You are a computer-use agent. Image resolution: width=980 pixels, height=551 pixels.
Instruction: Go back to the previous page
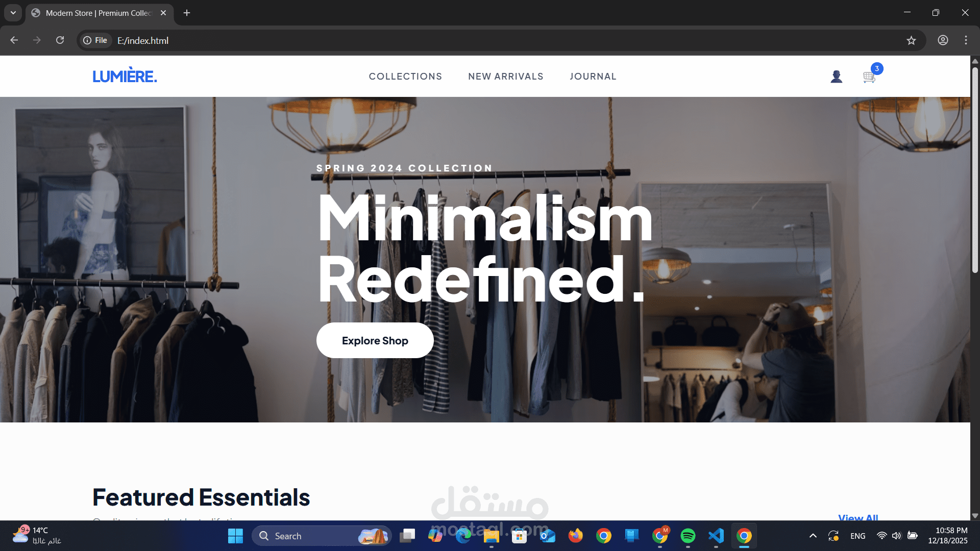click(14, 40)
